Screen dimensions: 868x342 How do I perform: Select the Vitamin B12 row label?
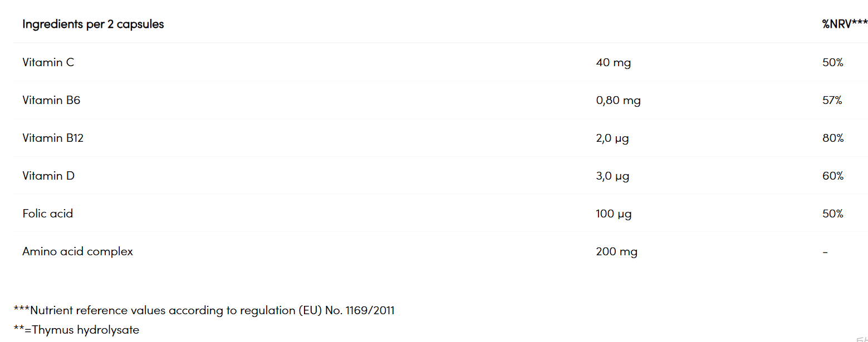pos(53,138)
